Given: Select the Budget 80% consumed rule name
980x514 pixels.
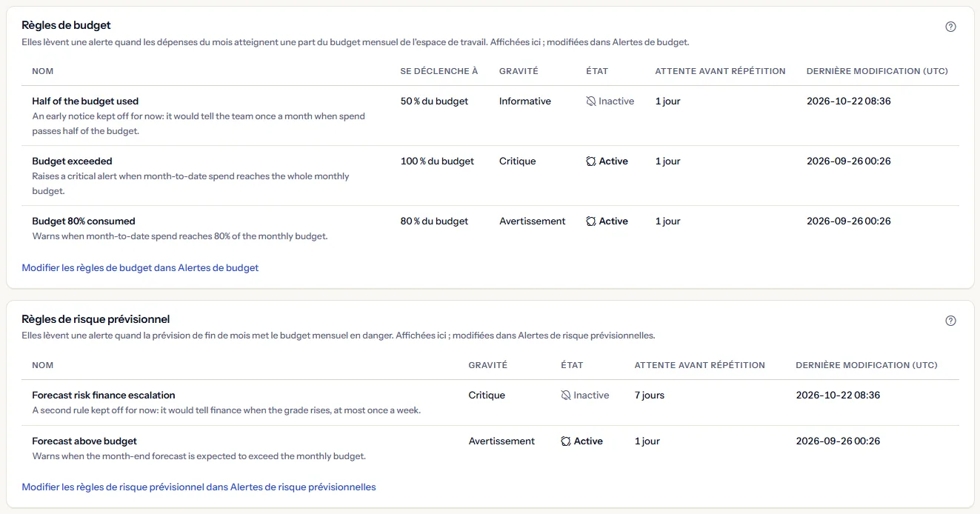Looking at the screenshot, I should click(84, 221).
